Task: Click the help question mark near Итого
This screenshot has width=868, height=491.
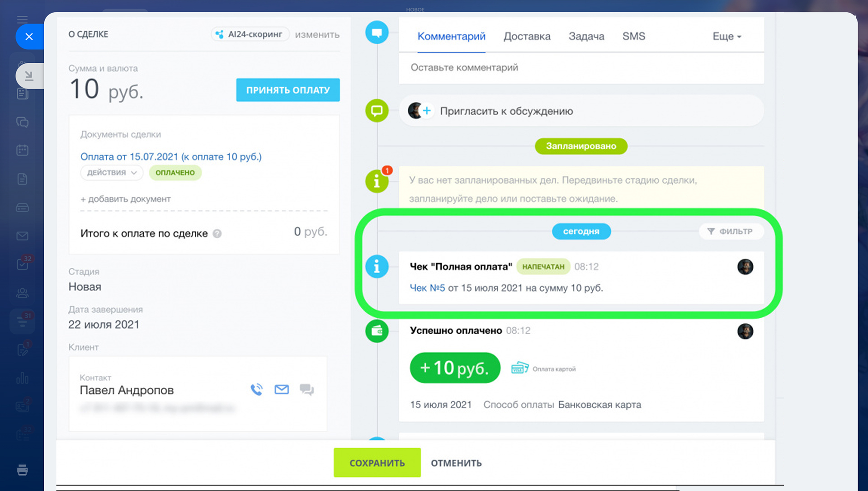Action: (x=217, y=234)
